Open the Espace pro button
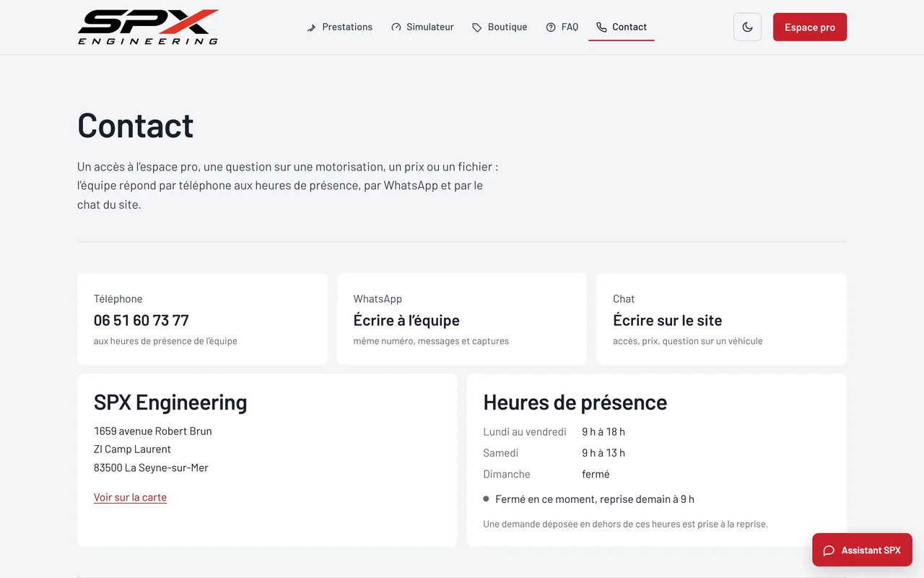The height and width of the screenshot is (578, 924). tap(810, 27)
